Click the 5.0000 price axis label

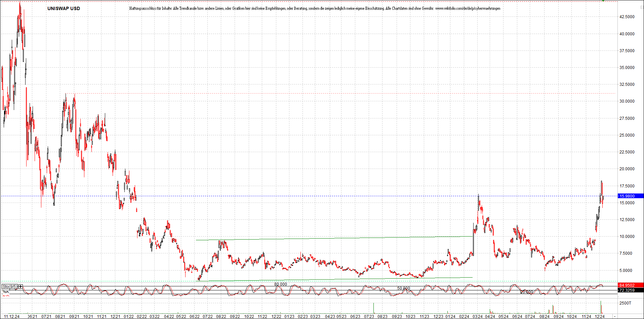tap(626, 271)
